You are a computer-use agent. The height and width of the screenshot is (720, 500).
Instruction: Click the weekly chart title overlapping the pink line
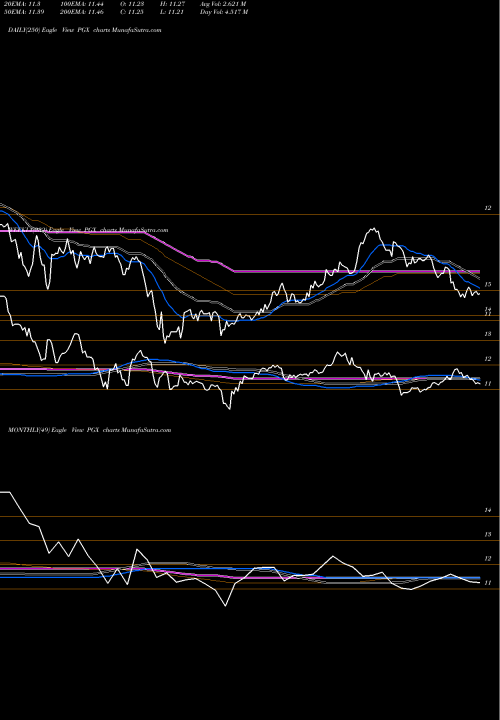click(x=87, y=230)
